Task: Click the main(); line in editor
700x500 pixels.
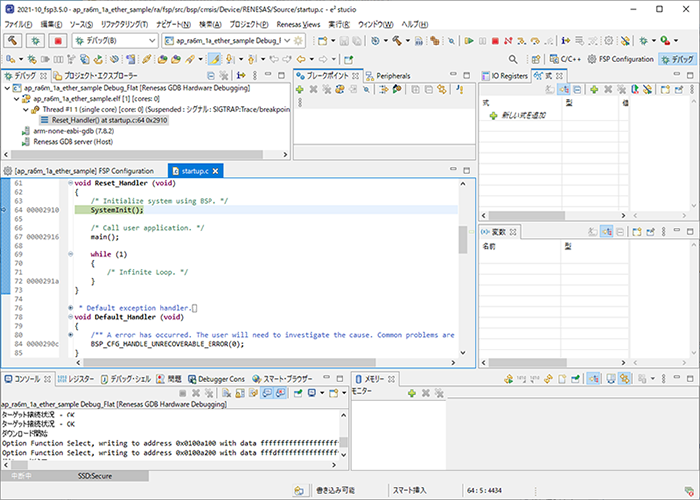Action: coord(104,237)
